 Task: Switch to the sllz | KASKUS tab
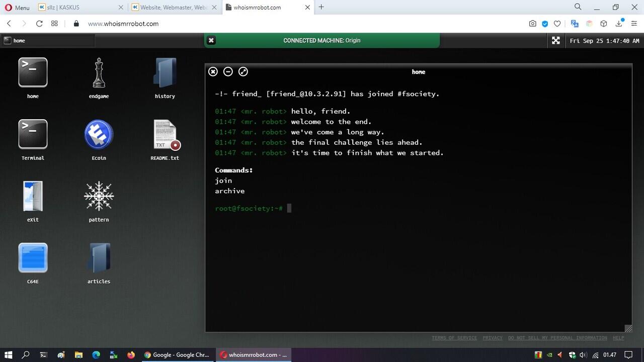point(80,8)
